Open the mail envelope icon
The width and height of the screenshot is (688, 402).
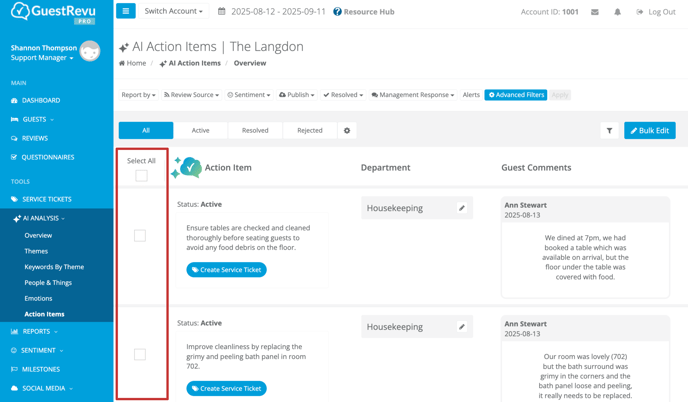[x=595, y=12]
